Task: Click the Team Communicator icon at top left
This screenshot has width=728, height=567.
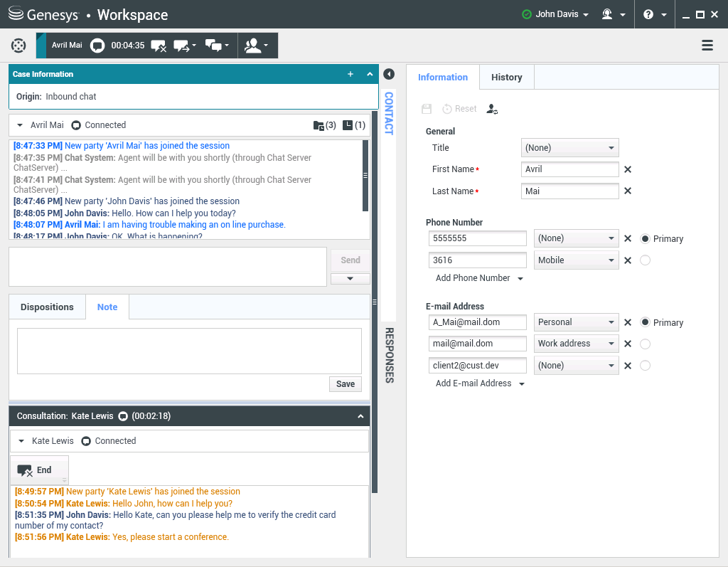Action: [x=18, y=46]
